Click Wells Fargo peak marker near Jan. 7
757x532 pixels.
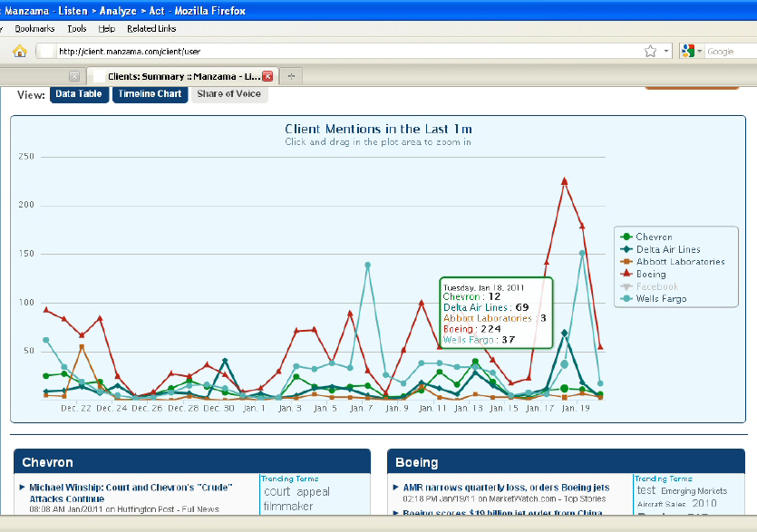(x=368, y=265)
